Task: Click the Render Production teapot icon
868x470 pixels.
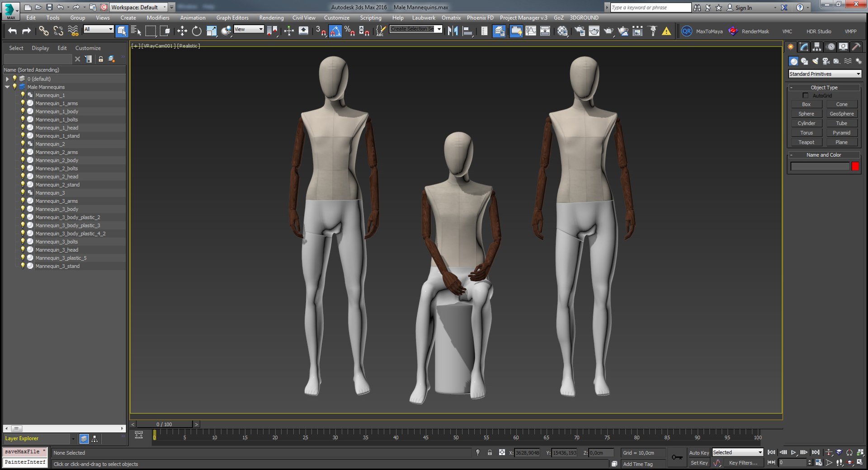Action: point(609,31)
